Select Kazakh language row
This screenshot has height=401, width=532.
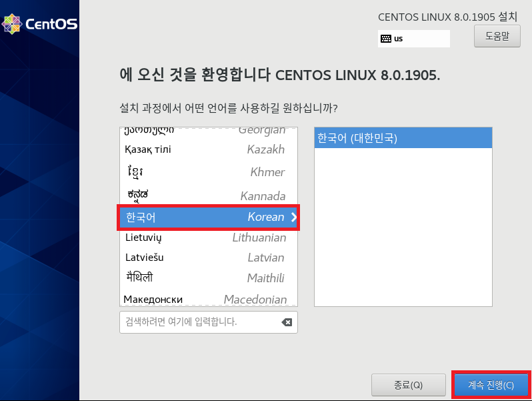pos(208,149)
